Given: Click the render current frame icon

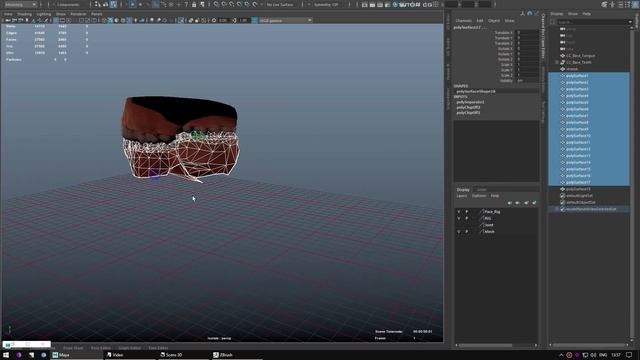Looking at the screenshot, I should tap(372, 4).
